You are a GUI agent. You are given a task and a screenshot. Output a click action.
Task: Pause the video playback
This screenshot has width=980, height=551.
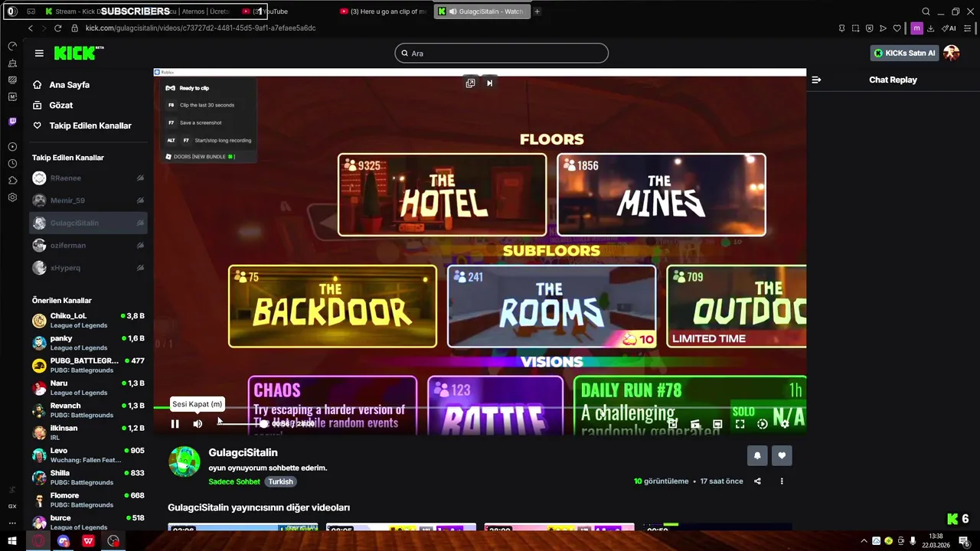point(175,424)
